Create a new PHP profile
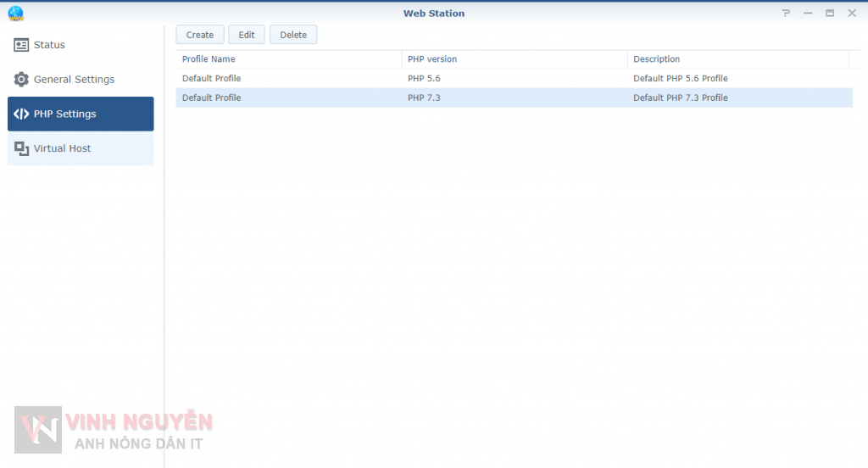The image size is (868, 468). pyautogui.click(x=200, y=35)
